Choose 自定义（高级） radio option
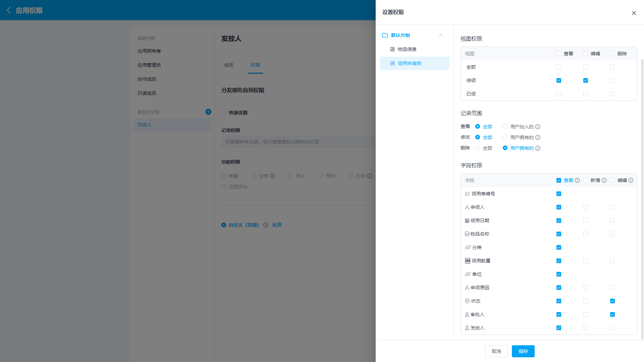This screenshot has height=362, width=644. (224, 225)
